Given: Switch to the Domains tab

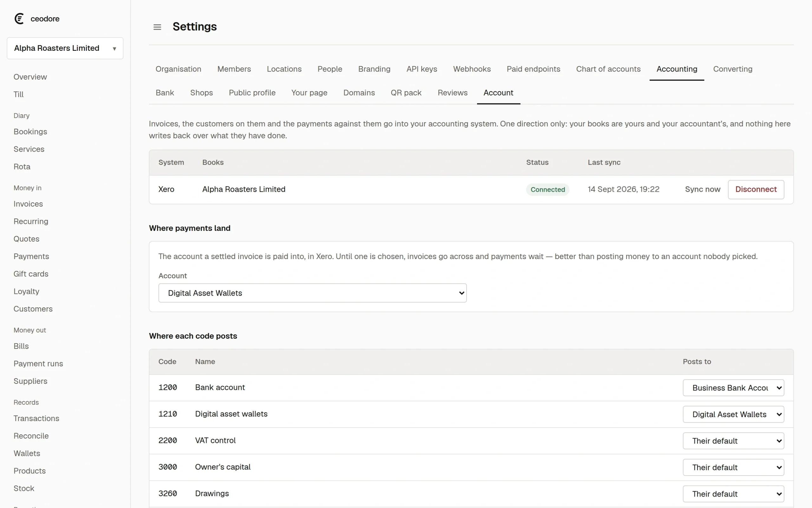Looking at the screenshot, I should pos(359,93).
